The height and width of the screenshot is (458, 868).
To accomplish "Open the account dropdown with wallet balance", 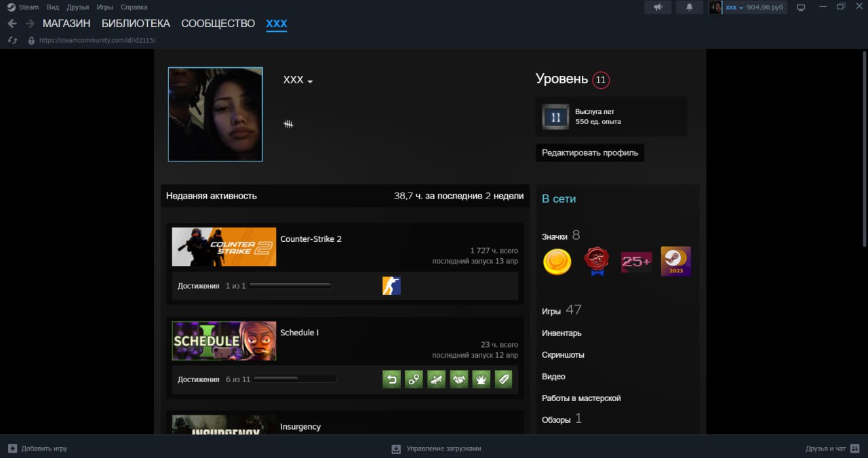I will pyautogui.click(x=755, y=7).
